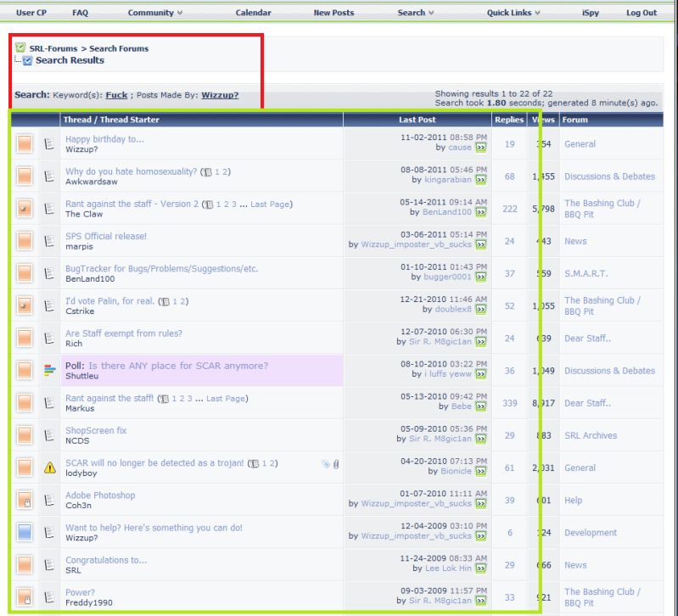Sort results by Replies column header
This screenshot has width=678, height=616.
[509, 120]
